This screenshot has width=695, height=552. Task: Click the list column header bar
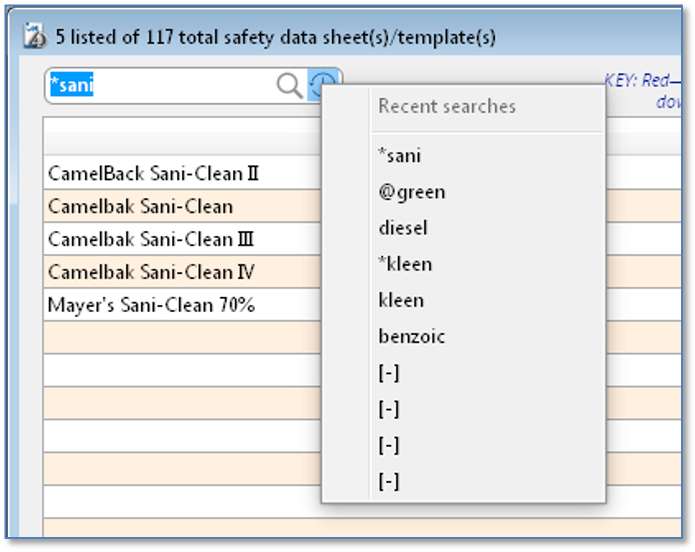point(183,143)
